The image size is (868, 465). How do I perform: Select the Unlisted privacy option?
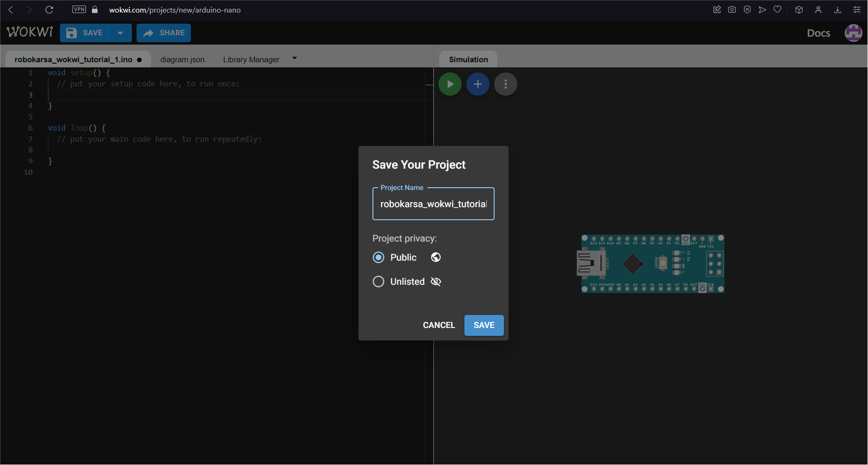(379, 282)
